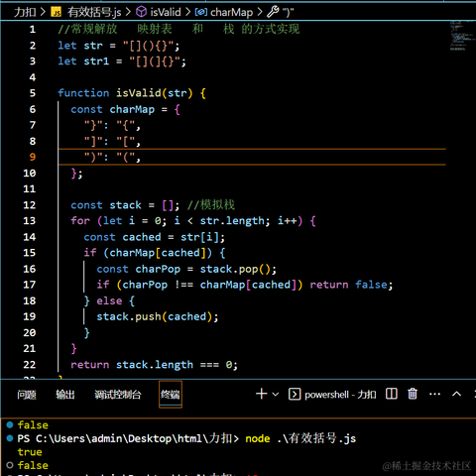Click the 'true' terminal output
476x476 pixels.
coord(30,452)
